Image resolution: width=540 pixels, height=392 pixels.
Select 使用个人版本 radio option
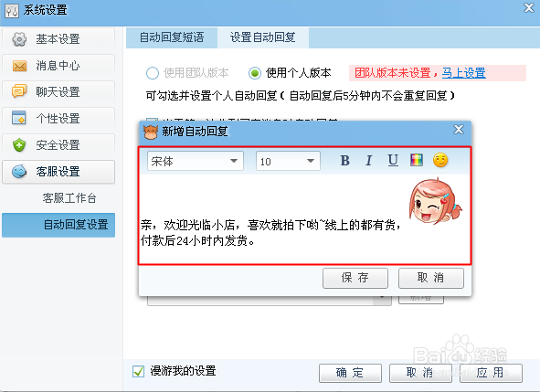click(x=255, y=73)
